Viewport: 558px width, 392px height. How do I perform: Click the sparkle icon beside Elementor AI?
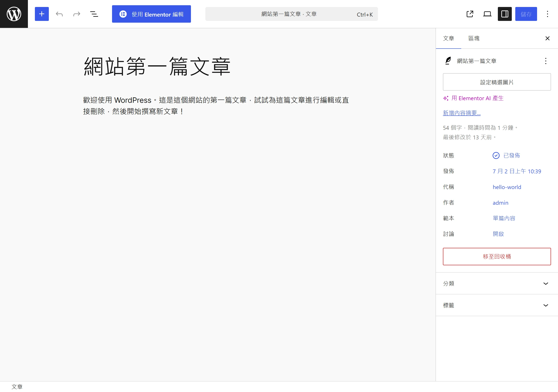(x=446, y=98)
